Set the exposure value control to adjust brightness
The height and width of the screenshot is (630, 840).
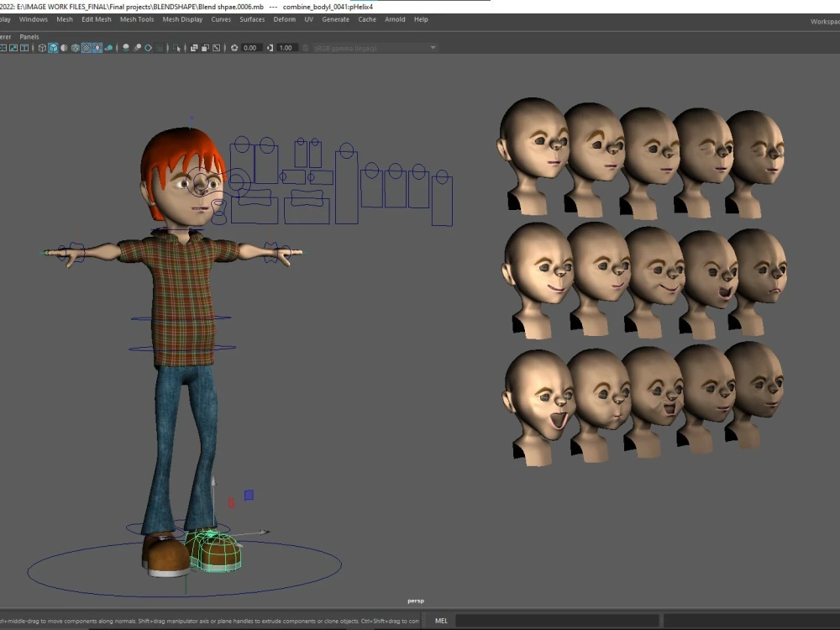[249, 48]
